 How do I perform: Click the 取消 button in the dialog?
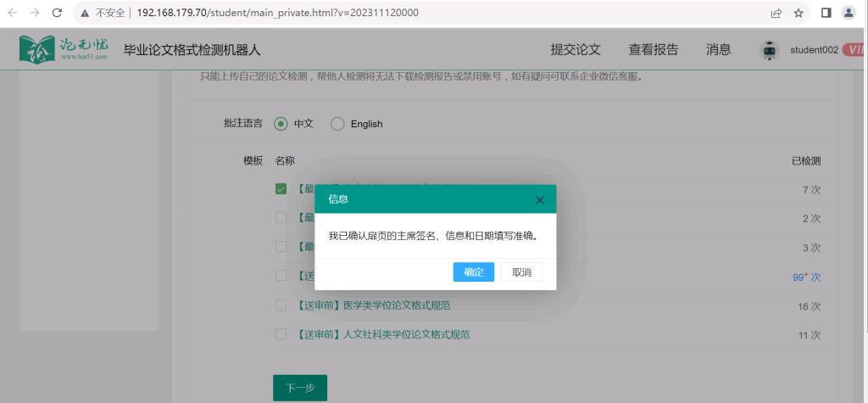pyautogui.click(x=521, y=272)
